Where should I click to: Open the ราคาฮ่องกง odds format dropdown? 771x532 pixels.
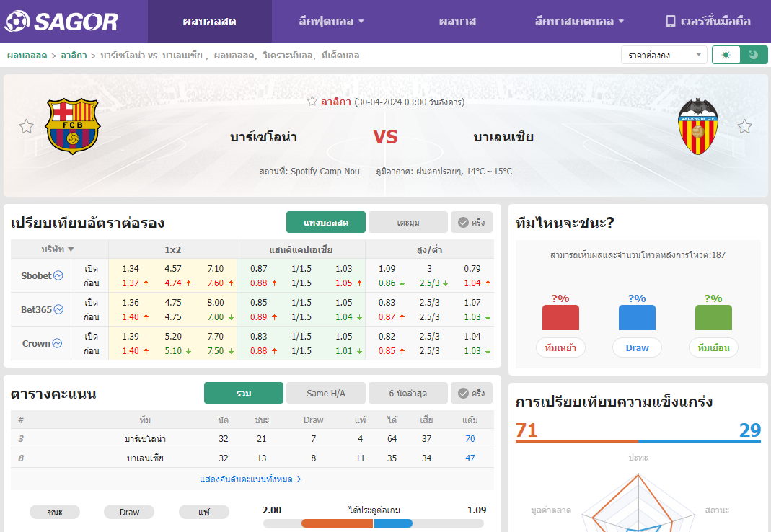(x=664, y=55)
